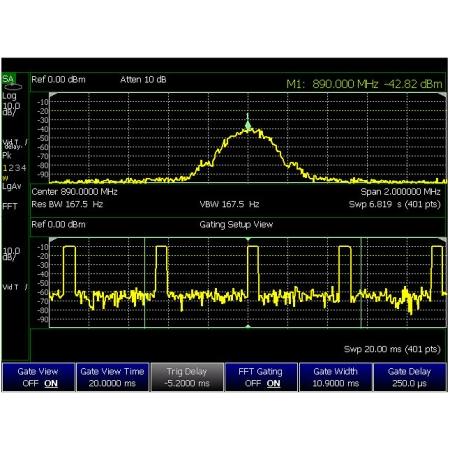
Task: Select the Gate Delay softkey
Action: (410, 377)
